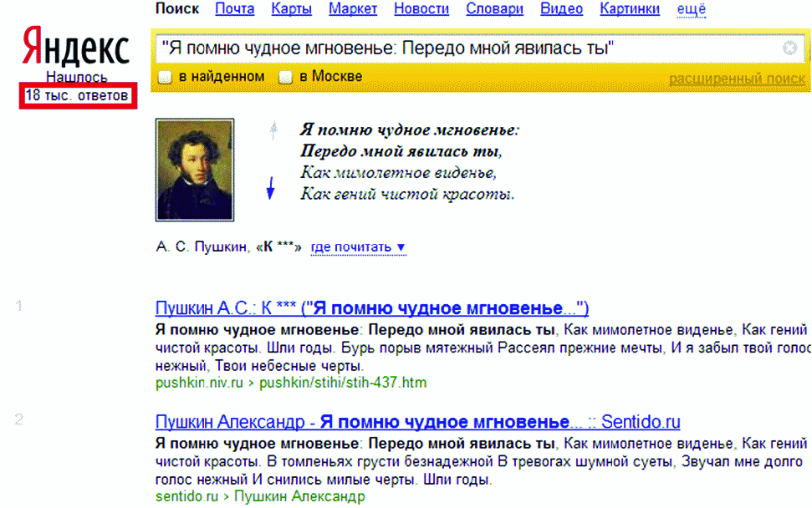The height and width of the screenshot is (508, 812).
Task: Open the Карты tab
Action: click(x=291, y=9)
